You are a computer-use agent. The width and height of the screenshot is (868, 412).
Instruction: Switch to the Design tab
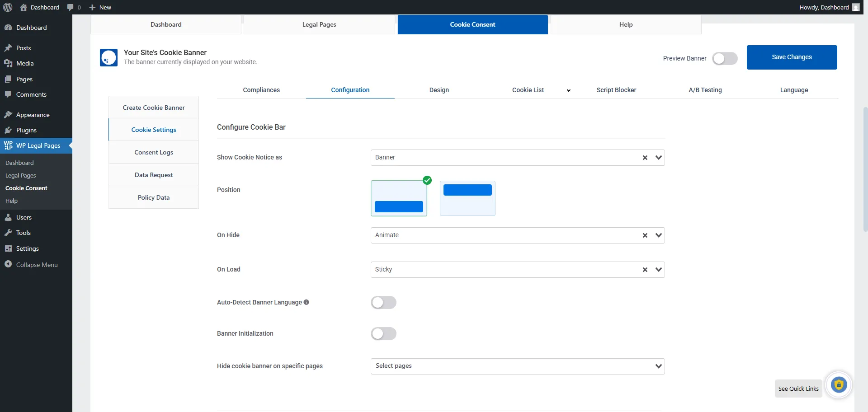439,90
